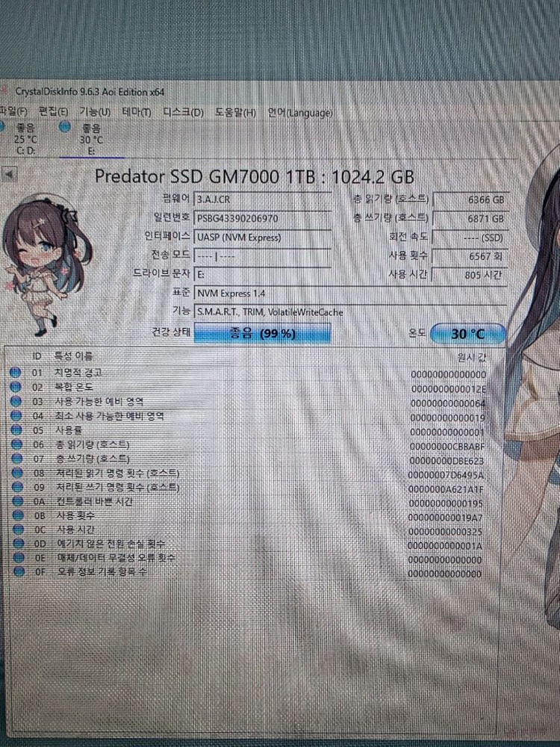
Task: Click the 원시 값 column header
Action: [x=471, y=357]
